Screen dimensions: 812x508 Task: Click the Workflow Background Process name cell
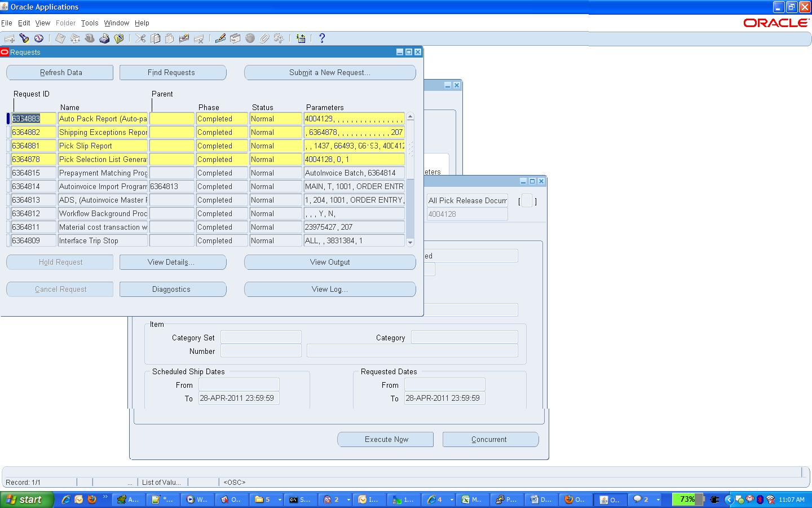click(103, 213)
